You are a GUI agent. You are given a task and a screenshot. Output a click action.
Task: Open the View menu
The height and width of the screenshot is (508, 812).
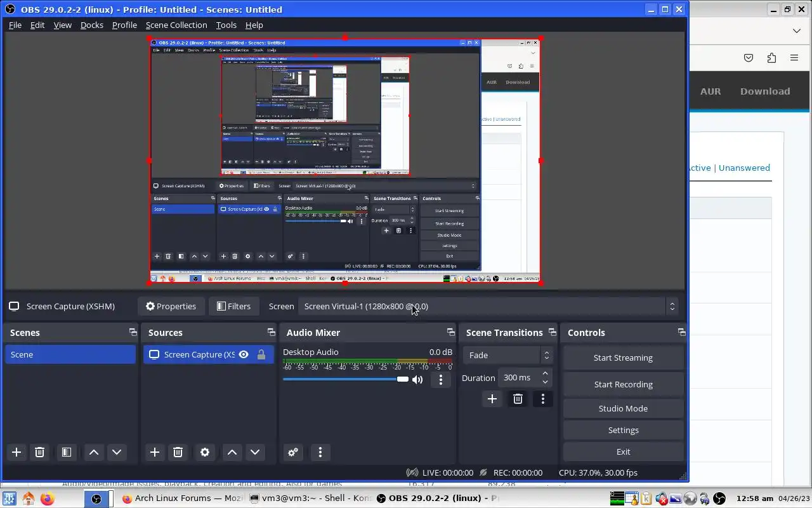[62, 25]
